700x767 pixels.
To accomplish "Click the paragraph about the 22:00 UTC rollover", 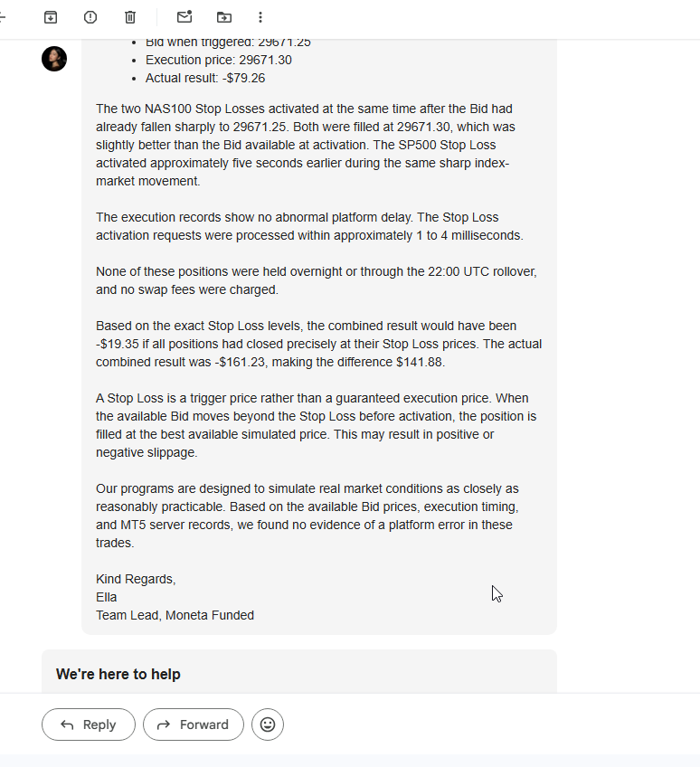I will pos(316,280).
